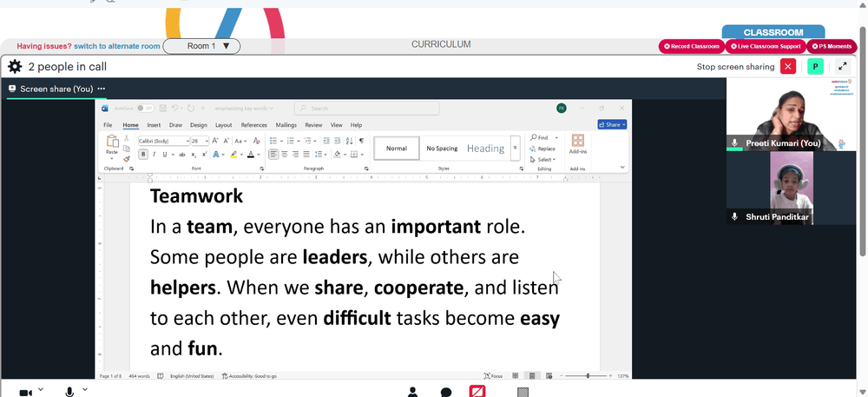This screenshot has width=868, height=397.
Task: Click the Bold formatting icon in Word
Action: [143, 155]
